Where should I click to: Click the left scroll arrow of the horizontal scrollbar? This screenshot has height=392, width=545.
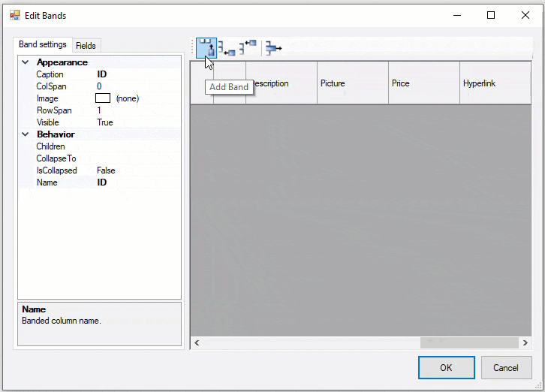(x=197, y=342)
